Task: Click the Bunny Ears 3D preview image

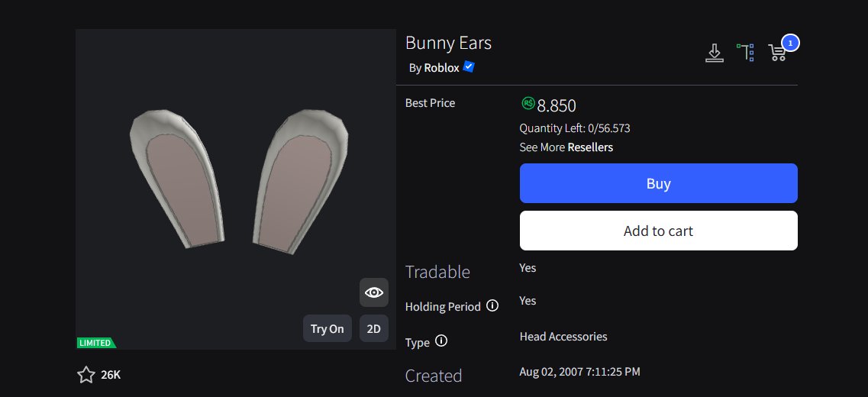Action: point(237,183)
